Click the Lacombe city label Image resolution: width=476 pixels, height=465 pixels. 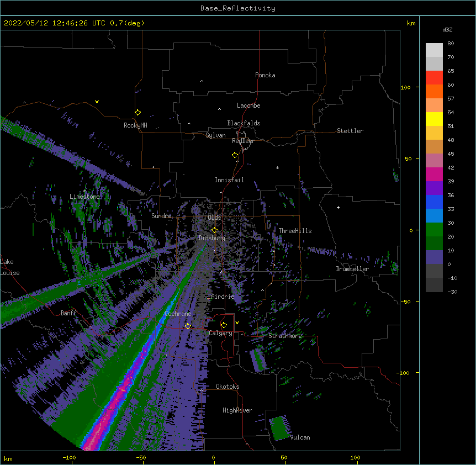(248, 105)
